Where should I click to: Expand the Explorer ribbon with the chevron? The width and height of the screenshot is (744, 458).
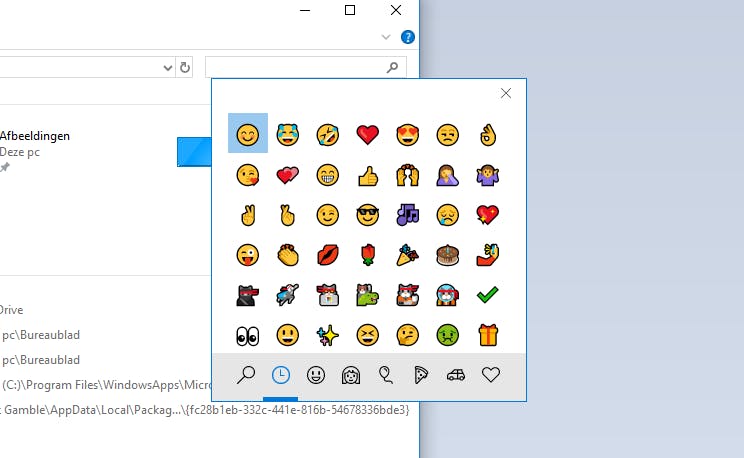386,37
